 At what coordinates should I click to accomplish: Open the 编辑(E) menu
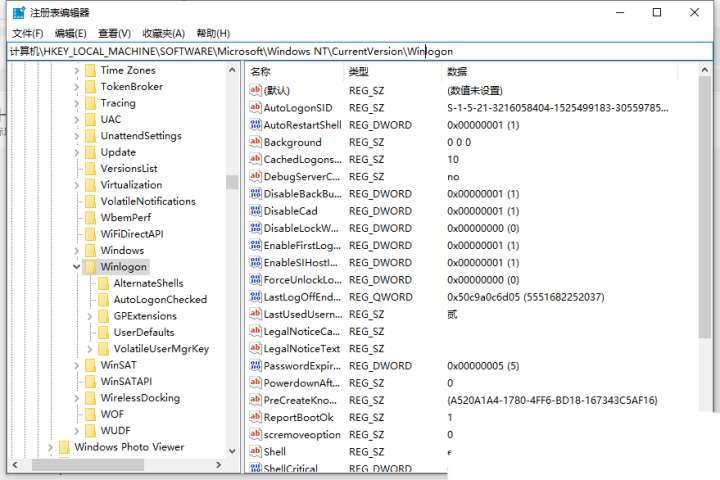pyautogui.click(x=70, y=34)
